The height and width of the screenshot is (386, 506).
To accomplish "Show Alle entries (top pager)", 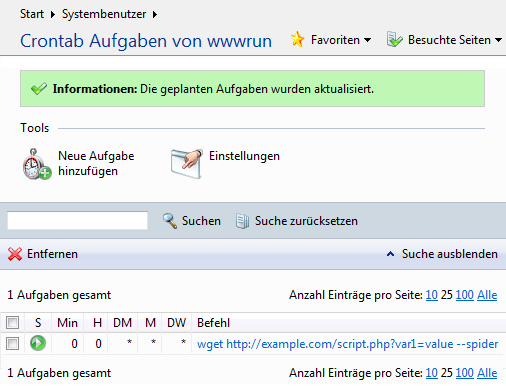I will click(487, 295).
